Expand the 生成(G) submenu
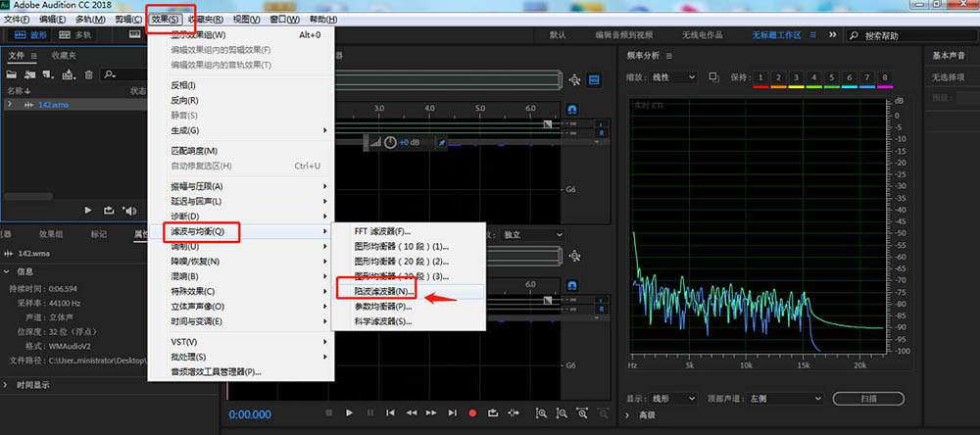Viewport: 980px width, 435px height. (x=241, y=130)
